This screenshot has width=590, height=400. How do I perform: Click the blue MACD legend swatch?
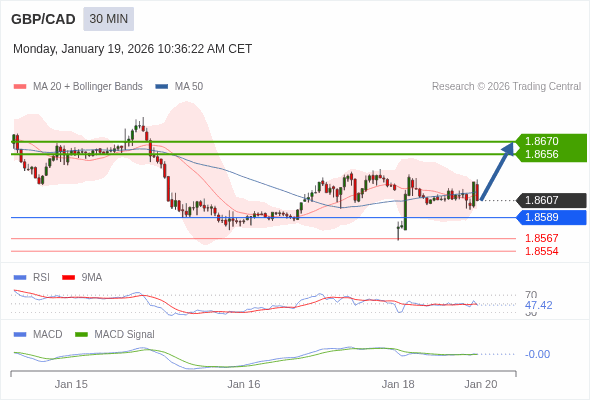pyautogui.click(x=20, y=335)
